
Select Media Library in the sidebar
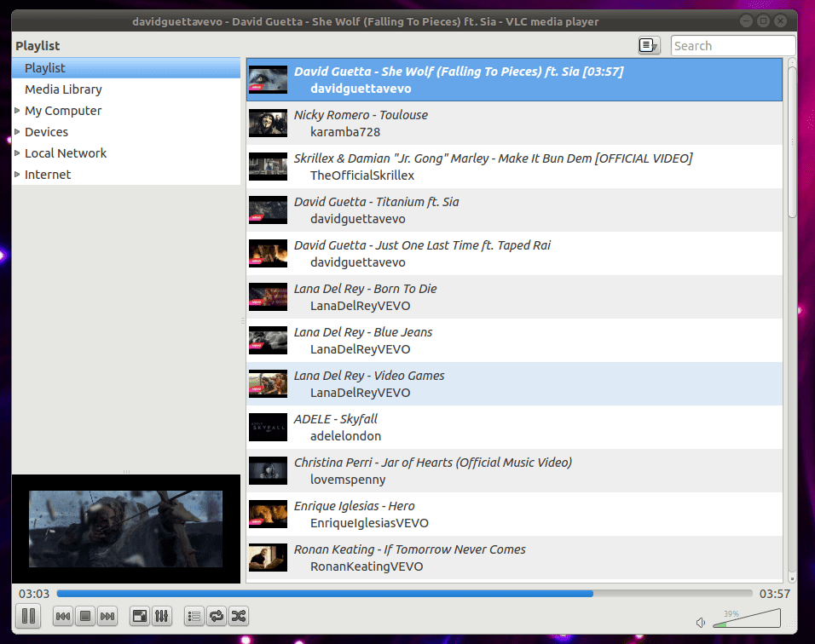point(126,89)
